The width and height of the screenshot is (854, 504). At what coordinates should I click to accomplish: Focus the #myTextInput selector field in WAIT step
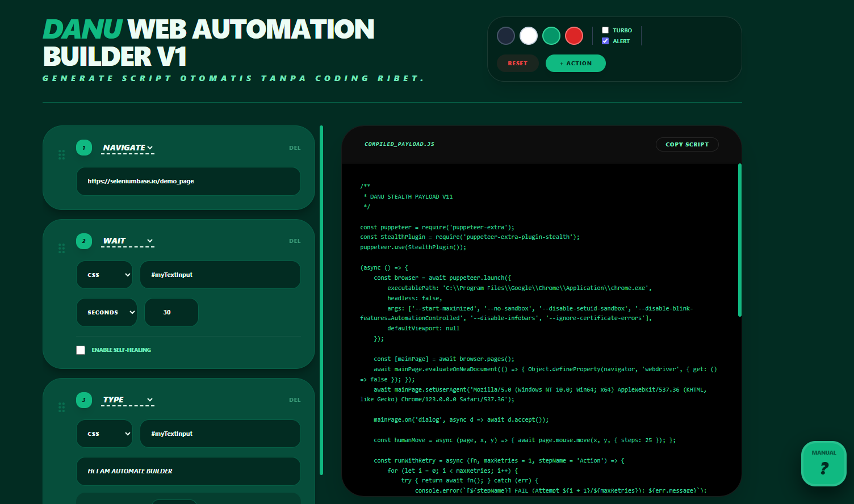click(220, 275)
